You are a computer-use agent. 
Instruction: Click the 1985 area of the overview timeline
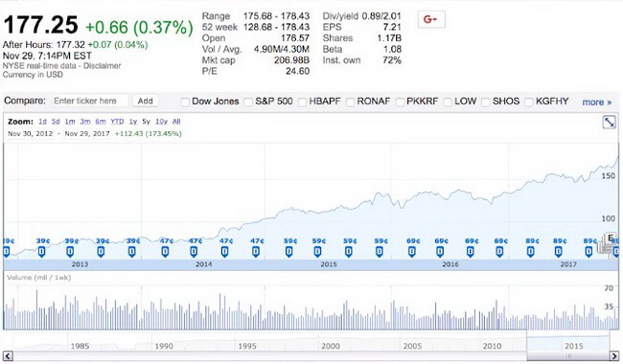point(80,346)
